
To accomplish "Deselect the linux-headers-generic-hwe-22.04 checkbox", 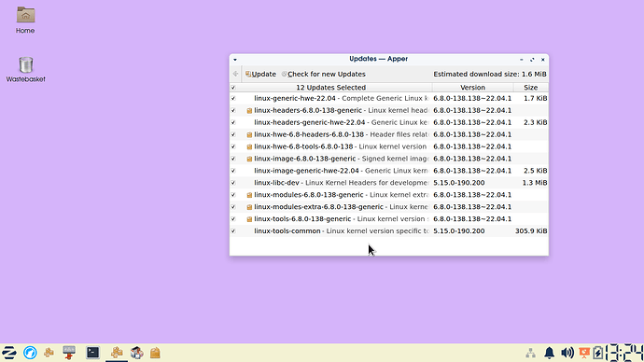I will [x=233, y=122].
